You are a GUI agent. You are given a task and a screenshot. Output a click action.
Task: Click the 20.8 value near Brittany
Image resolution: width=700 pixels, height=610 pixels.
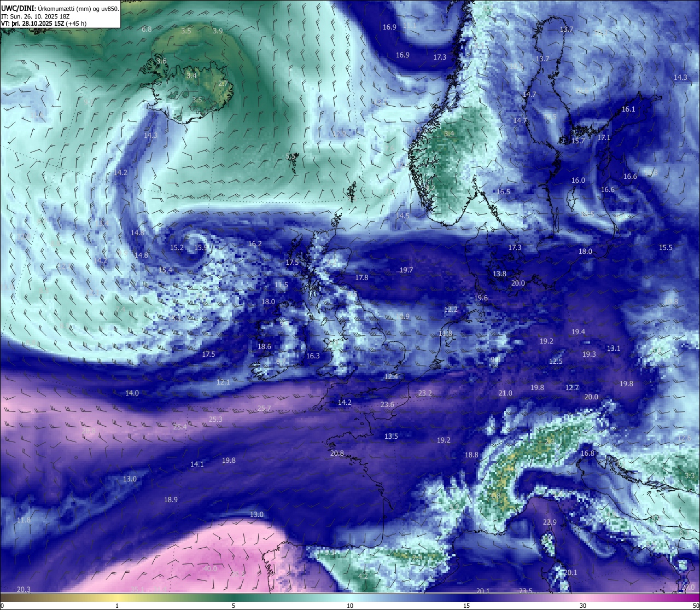click(337, 454)
